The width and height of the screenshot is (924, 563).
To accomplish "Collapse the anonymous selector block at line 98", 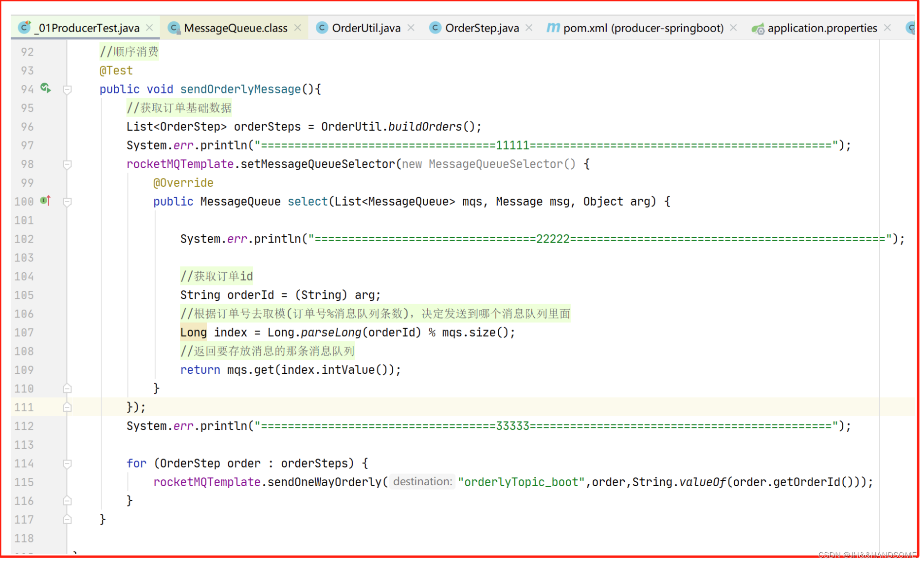I will point(68,164).
